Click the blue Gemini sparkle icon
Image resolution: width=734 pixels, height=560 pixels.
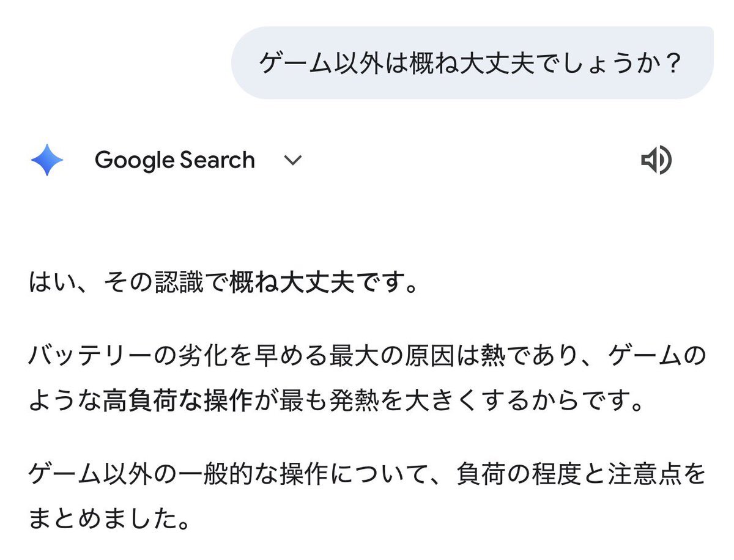pos(46,161)
